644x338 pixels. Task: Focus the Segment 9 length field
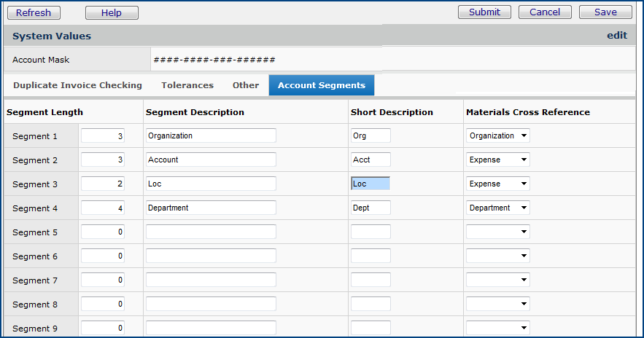(103, 328)
